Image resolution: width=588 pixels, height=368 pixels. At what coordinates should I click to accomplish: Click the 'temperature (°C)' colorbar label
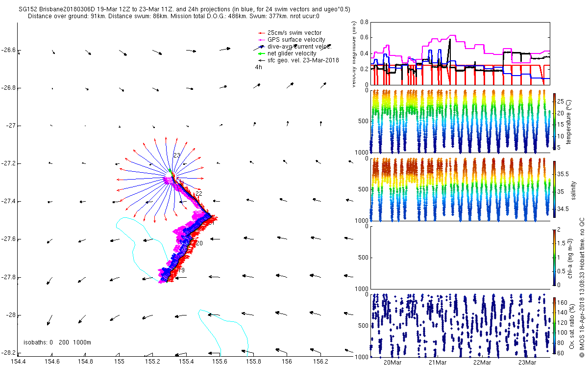568,121
